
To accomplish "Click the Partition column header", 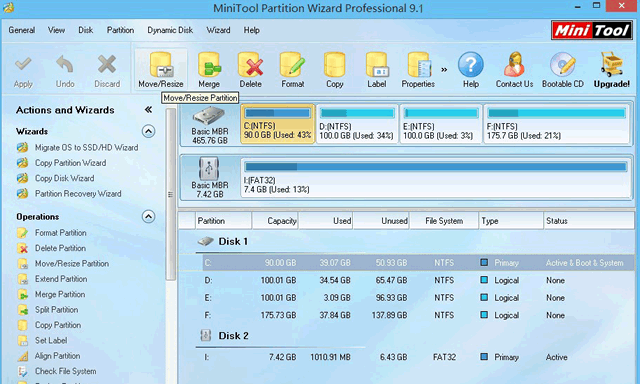I will click(224, 221).
